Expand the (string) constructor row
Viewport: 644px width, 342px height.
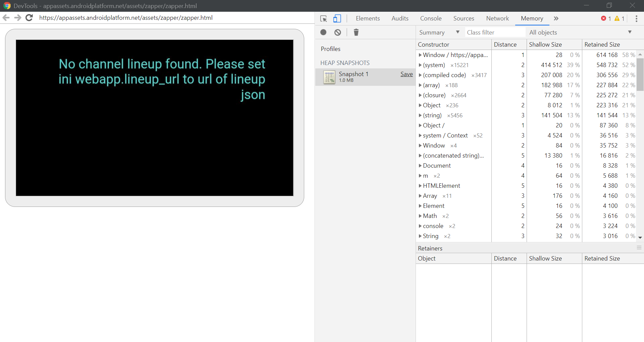(420, 115)
